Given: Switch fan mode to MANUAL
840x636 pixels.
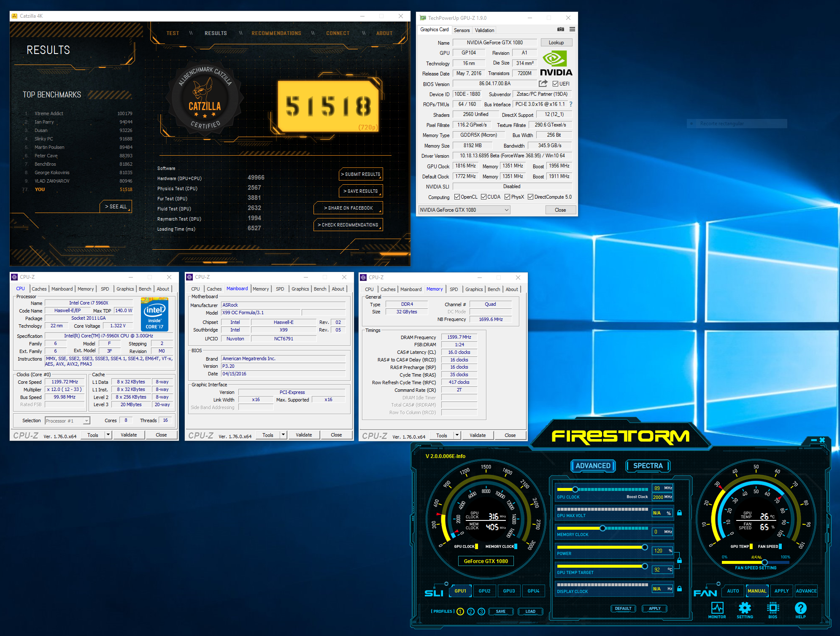Looking at the screenshot, I should [757, 591].
